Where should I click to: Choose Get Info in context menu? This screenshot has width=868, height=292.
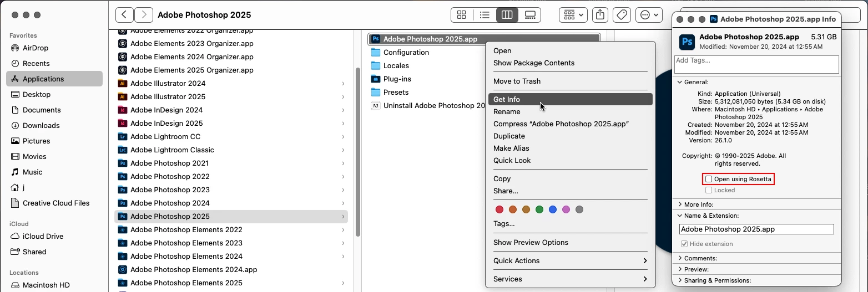pyautogui.click(x=570, y=99)
